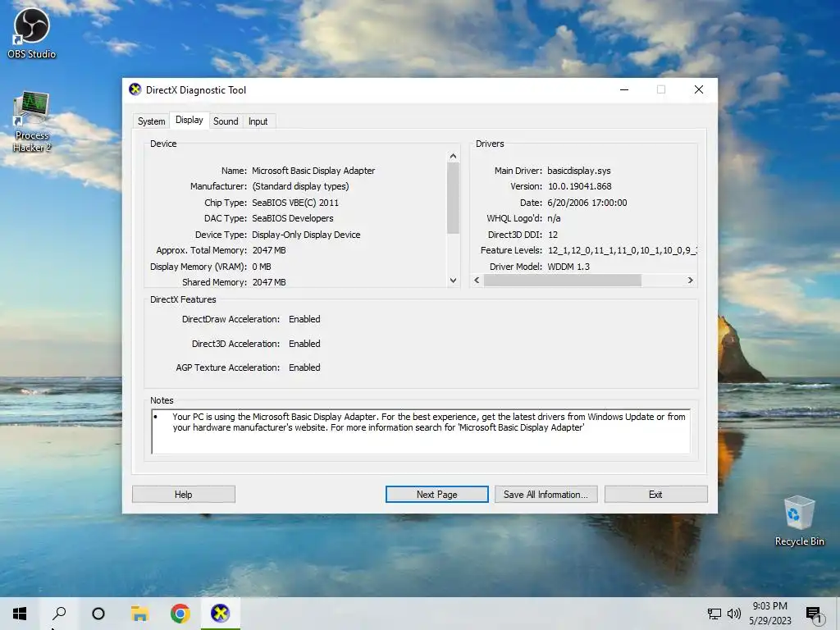The height and width of the screenshot is (630, 840).
Task: Open the volume speaker tray icon
Action: [734, 614]
